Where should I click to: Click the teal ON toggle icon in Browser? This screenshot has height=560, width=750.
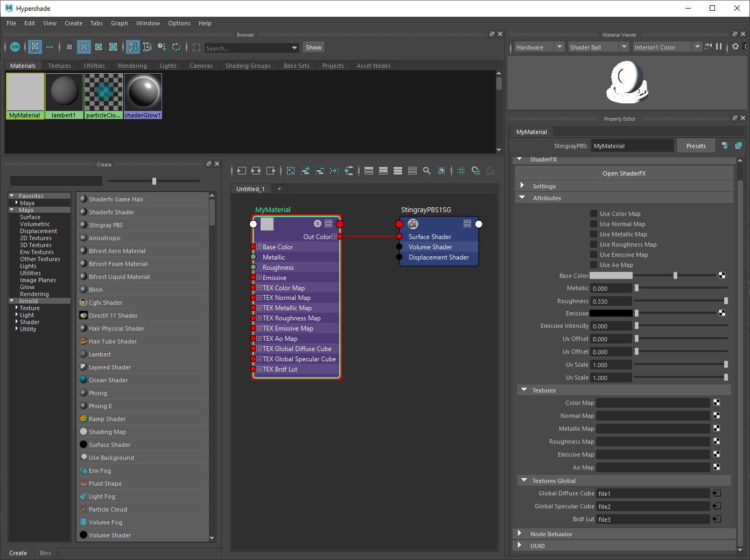[15, 47]
